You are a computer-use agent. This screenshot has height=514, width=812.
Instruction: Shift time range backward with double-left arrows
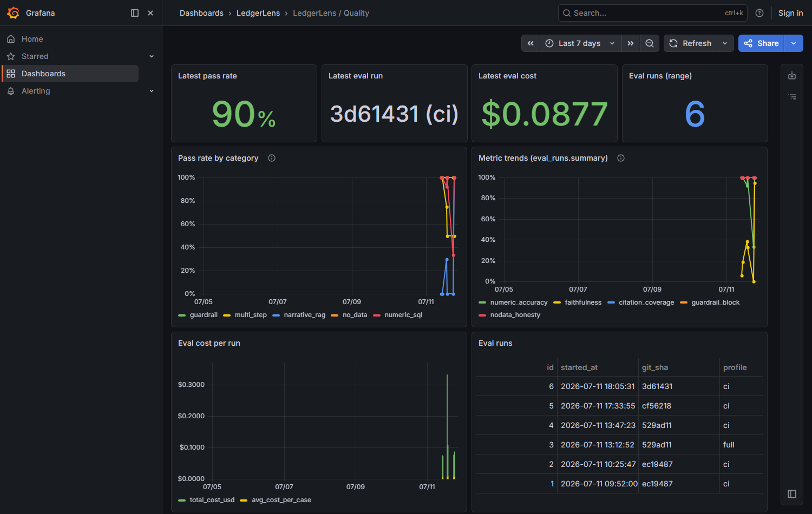click(x=531, y=43)
